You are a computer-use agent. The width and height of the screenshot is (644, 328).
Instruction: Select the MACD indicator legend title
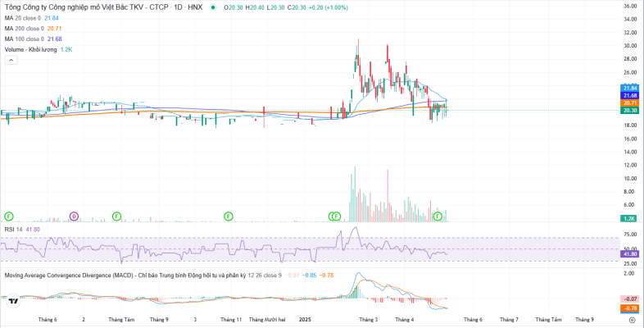coord(125,275)
